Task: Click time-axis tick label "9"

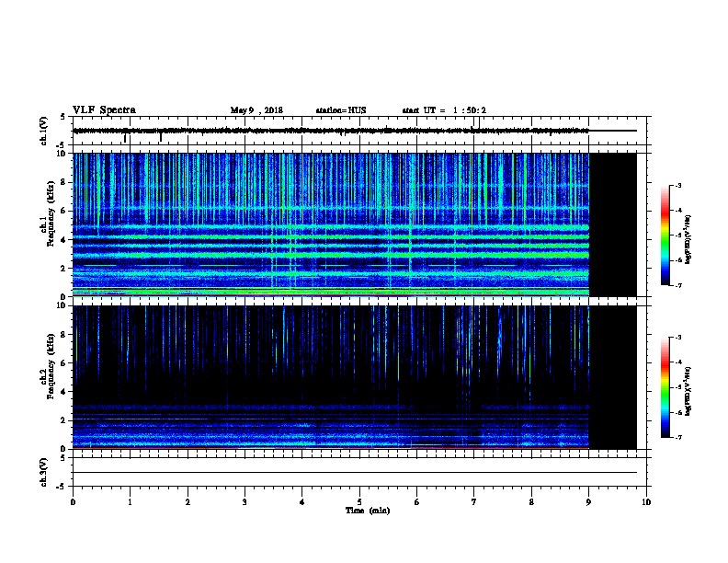Action: [588, 502]
